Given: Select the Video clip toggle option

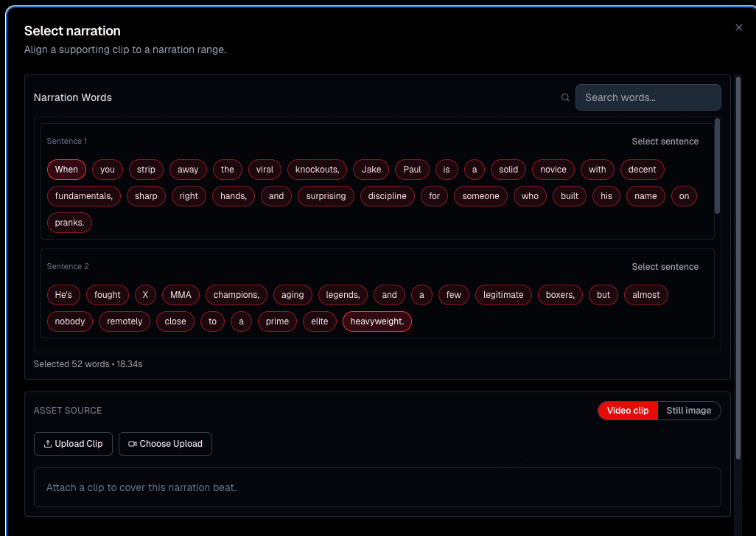Looking at the screenshot, I should coord(628,411).
